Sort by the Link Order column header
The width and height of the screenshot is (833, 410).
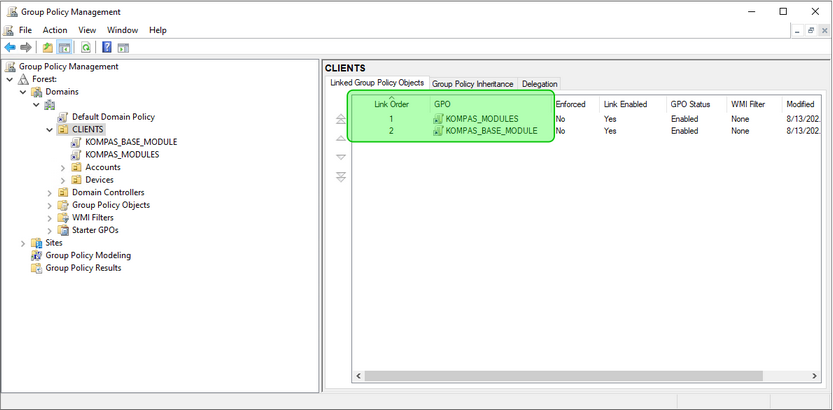coord(391,104)
